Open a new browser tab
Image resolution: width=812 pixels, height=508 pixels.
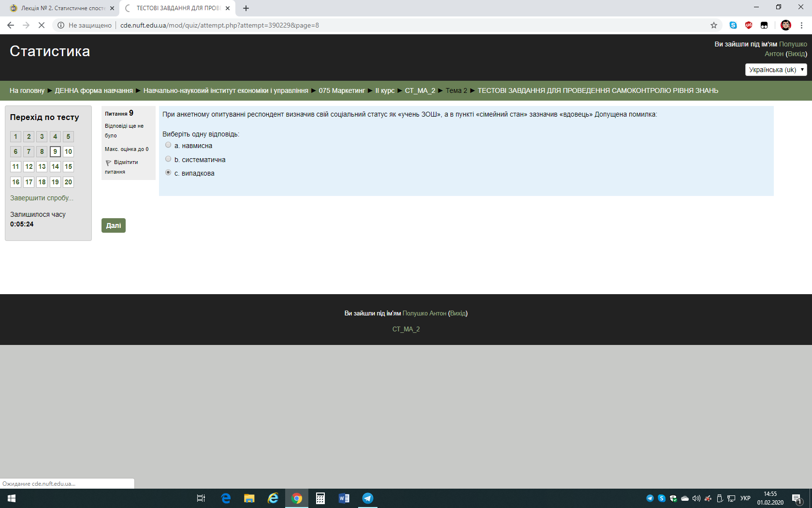246,8
